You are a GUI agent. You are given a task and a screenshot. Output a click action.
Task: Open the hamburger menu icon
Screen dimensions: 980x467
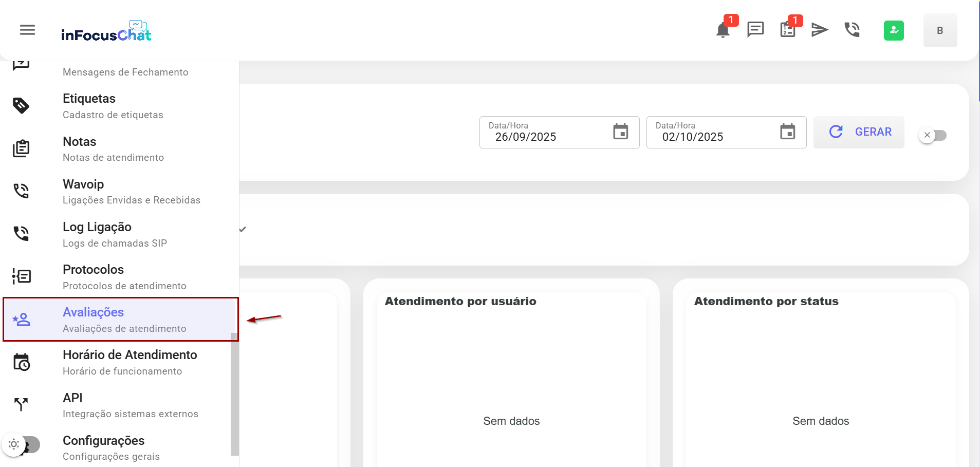tap(27, 30)
